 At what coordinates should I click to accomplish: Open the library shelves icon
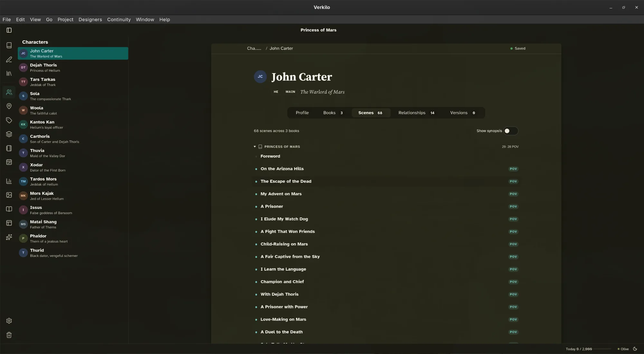point(9,74)
